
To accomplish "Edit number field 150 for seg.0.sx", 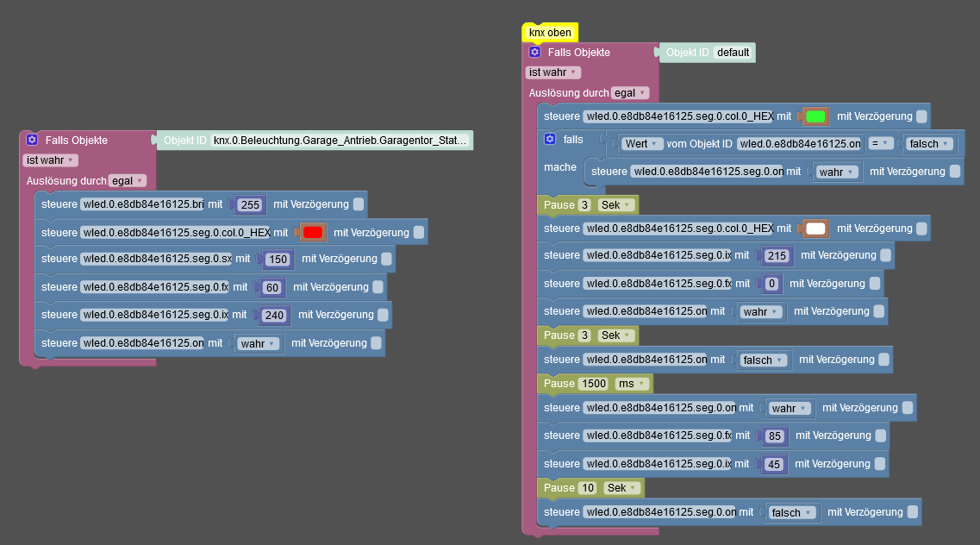I will tap(278, 260).
